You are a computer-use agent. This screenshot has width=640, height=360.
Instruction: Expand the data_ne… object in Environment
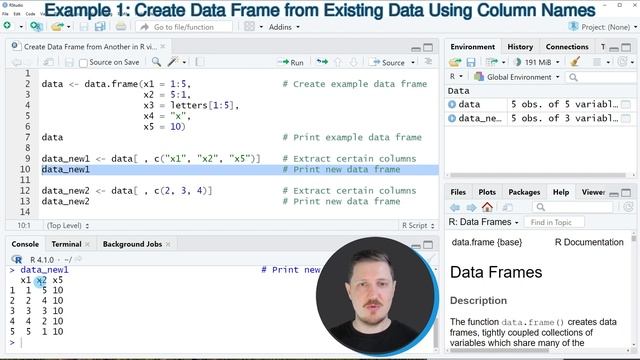[x=452, y=118]
